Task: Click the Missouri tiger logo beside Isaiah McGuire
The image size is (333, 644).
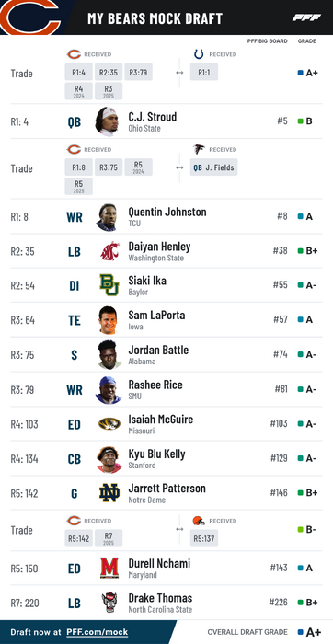Action: [x=109, y=424]
